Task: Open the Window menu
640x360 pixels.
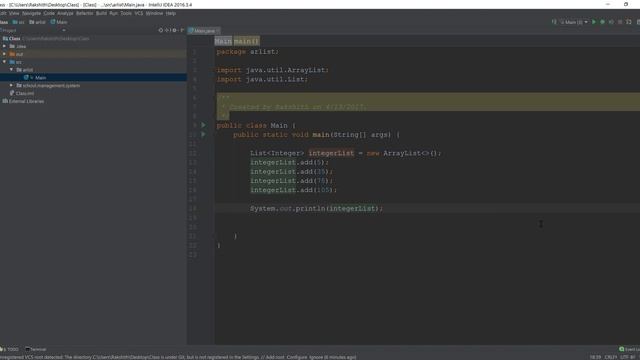Action: [x=154, y=13]
